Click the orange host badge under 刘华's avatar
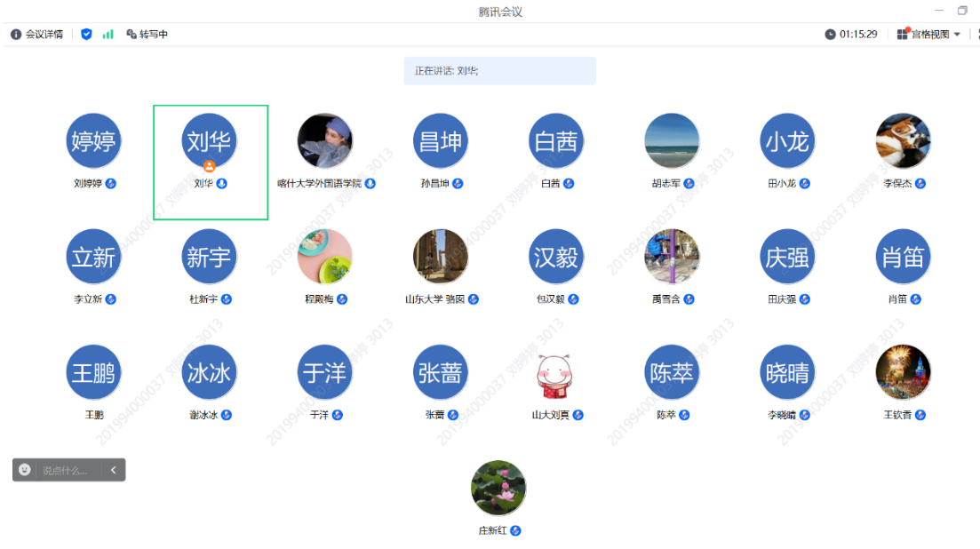 click(210, 166)
